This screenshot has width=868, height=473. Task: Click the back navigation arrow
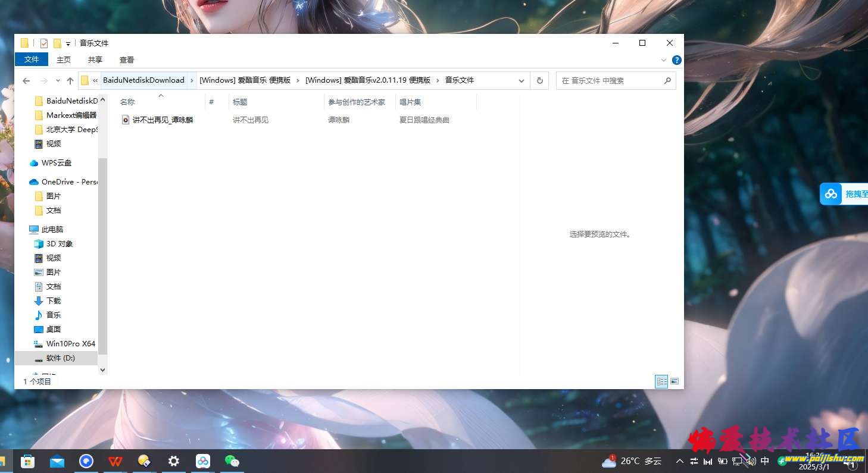tap(26, 80)
